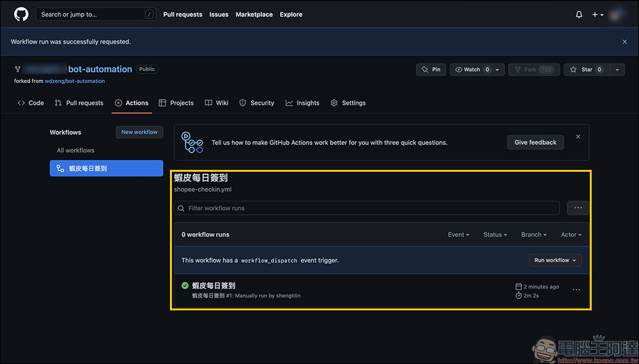Screen dimensions: 639x364
Task: Switch to the Code tab
Action: point(31,103)
